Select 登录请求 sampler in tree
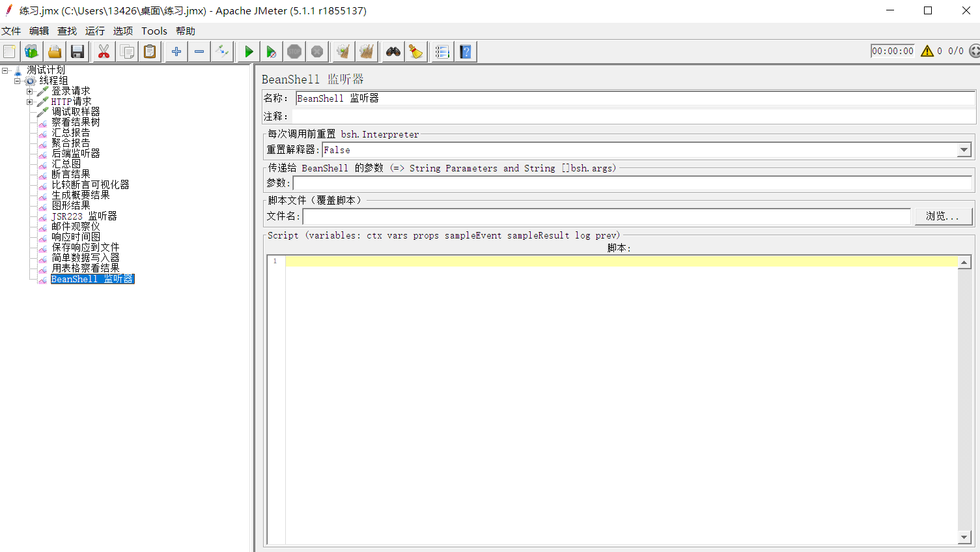Viewport: 980px width, 552px height. [x=71, y=91]
